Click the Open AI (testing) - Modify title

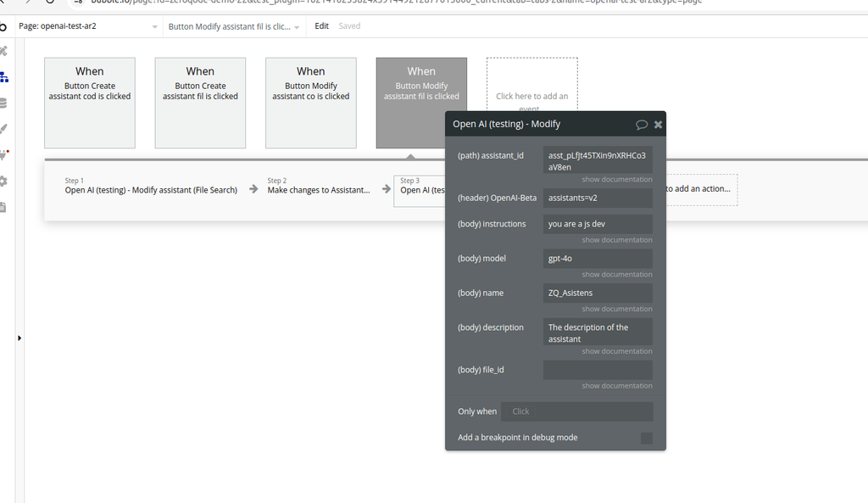[x=507, y=124]
